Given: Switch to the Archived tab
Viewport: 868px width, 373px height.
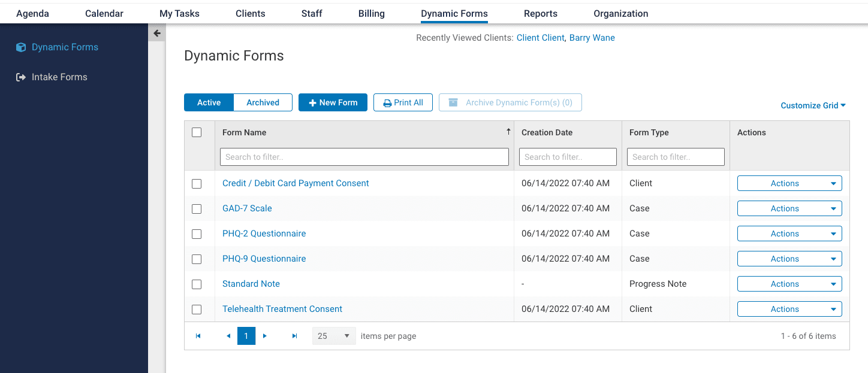Looking at the screenshot, I should point(262,102).
